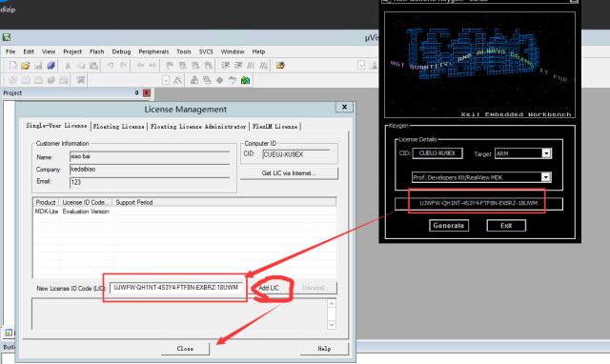The width and height of the screenshot is (610, 364).
Task: Save the current file from toolbar
Action: [x=38, y=66]
